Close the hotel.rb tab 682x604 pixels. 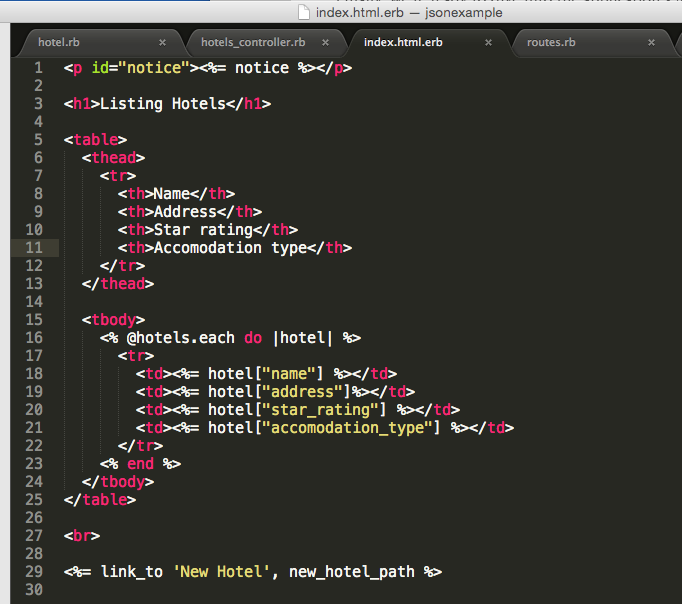click(x=162, y=43)
